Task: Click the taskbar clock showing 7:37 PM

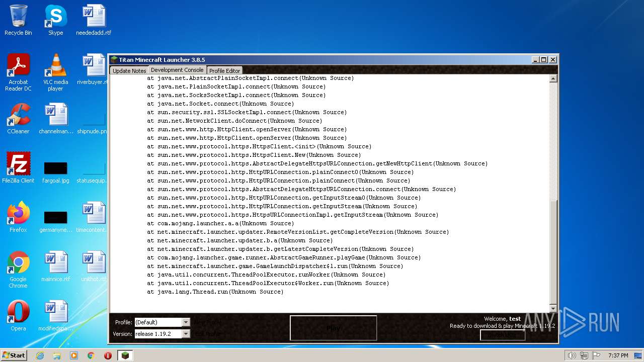Action: tap(618, 355)
